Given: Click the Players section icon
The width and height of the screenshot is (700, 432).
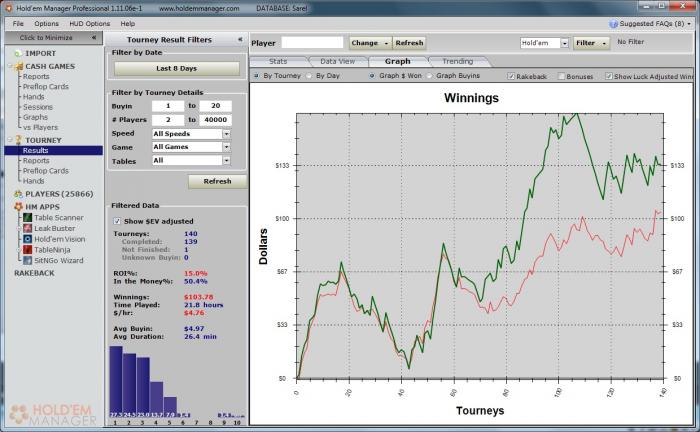Looking at the screenshot, I should click(x=18, y=194).
